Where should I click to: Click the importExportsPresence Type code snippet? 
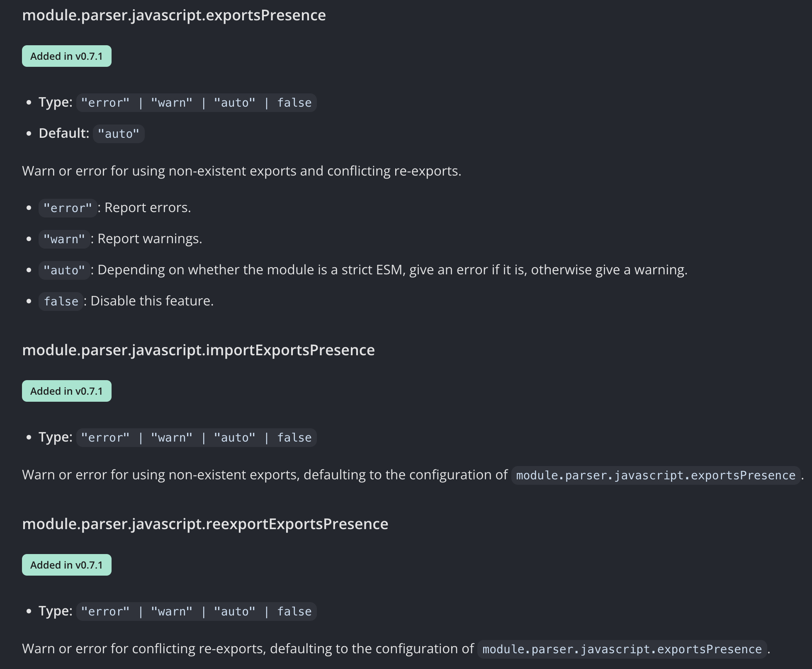coord(197,437)
